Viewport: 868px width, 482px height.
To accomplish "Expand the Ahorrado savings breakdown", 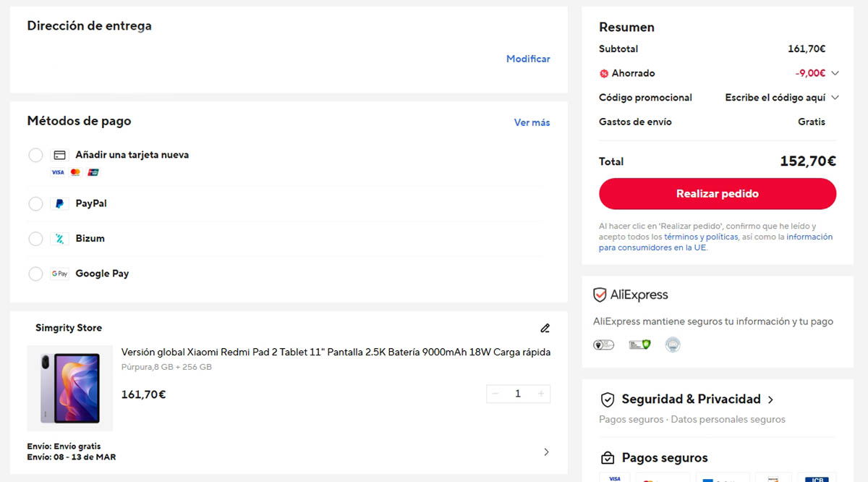I will (x=835, y=73).
